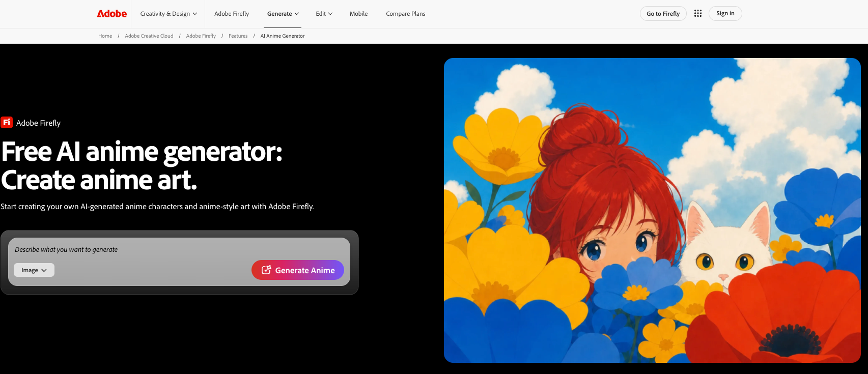Click the Sign in button
Screen dimensions: 868x374
[725, 13]
